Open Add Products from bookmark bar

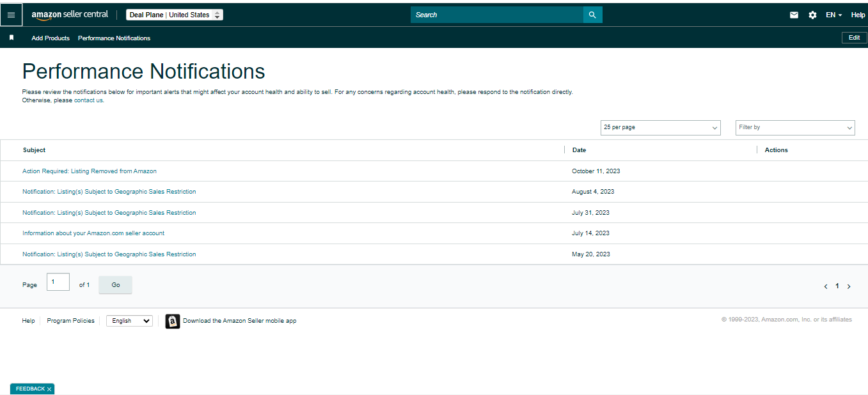pos(51,38)
